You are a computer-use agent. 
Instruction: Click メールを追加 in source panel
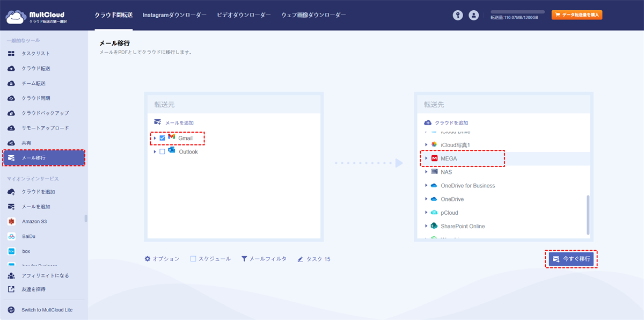point(174,122)
